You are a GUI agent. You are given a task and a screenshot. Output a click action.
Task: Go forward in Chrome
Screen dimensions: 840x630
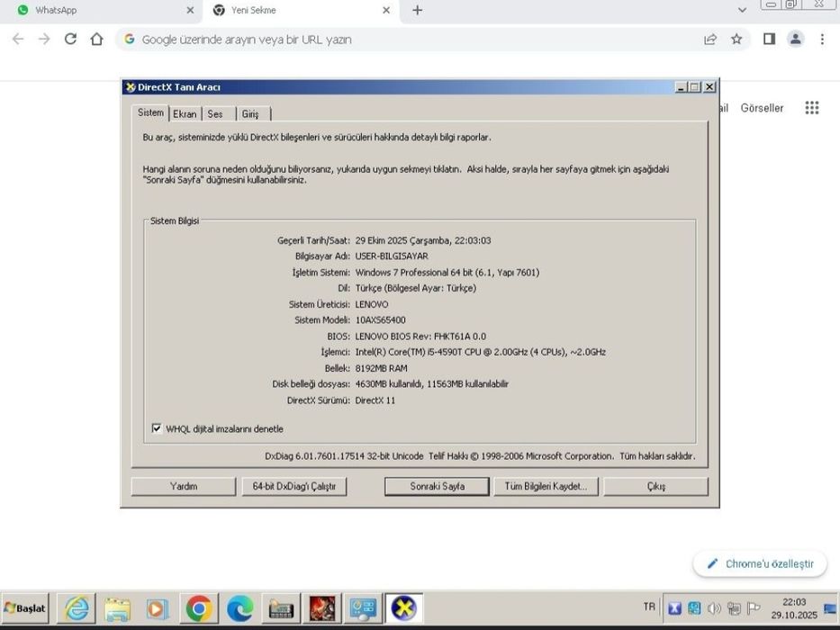(x=44, y=39)
